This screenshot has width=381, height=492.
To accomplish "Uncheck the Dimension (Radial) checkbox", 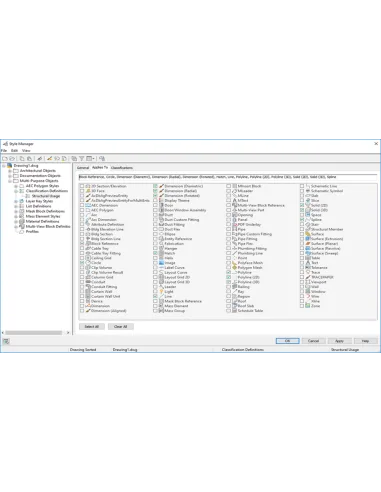I will coord(155,191).
